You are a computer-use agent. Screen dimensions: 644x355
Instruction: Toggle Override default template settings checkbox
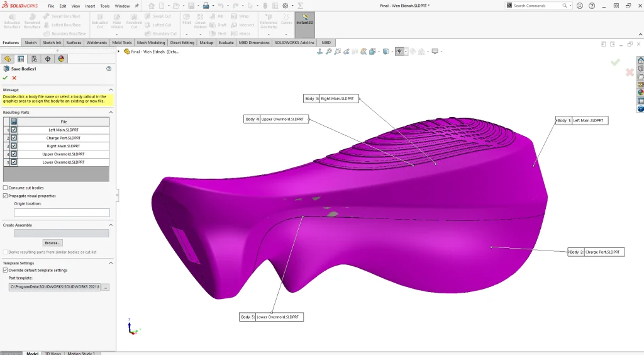coord(6,270)
